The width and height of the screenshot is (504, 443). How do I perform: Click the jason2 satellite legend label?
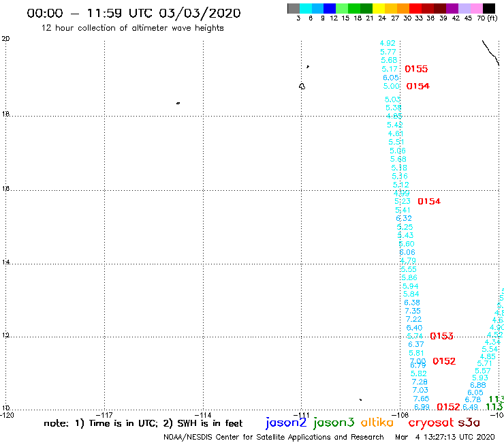tap(286, 423)
